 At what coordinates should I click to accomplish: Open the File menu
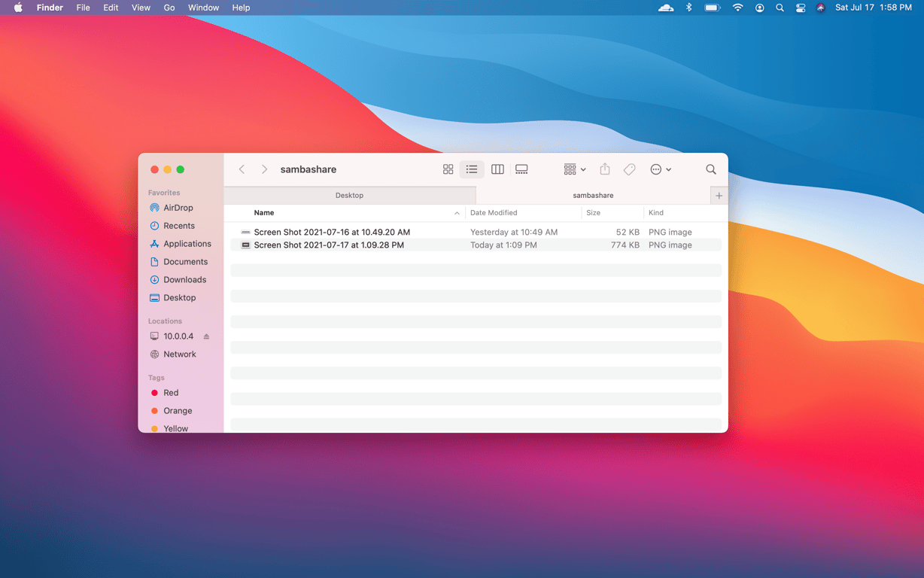point(84,8)
